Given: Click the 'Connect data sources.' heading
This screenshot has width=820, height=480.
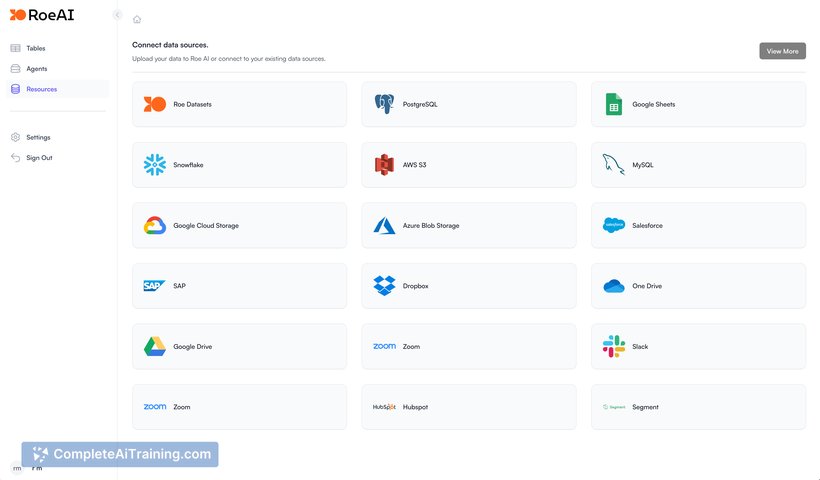Looking at the screenshot, I should click(170, 45).
